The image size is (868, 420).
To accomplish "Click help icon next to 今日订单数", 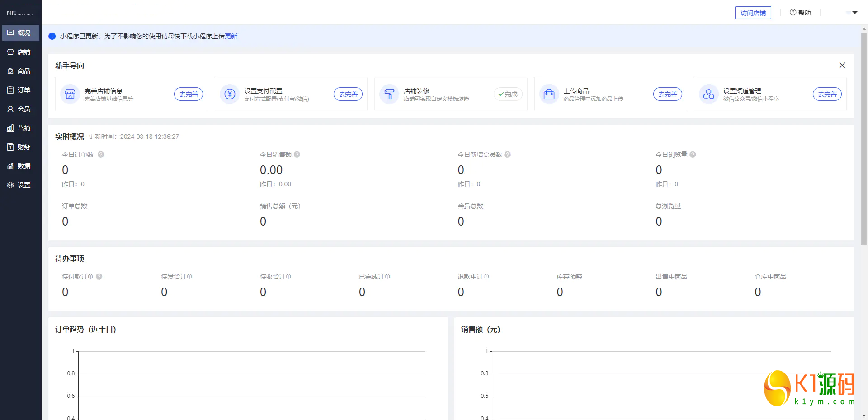I will (x=101, y=155).
